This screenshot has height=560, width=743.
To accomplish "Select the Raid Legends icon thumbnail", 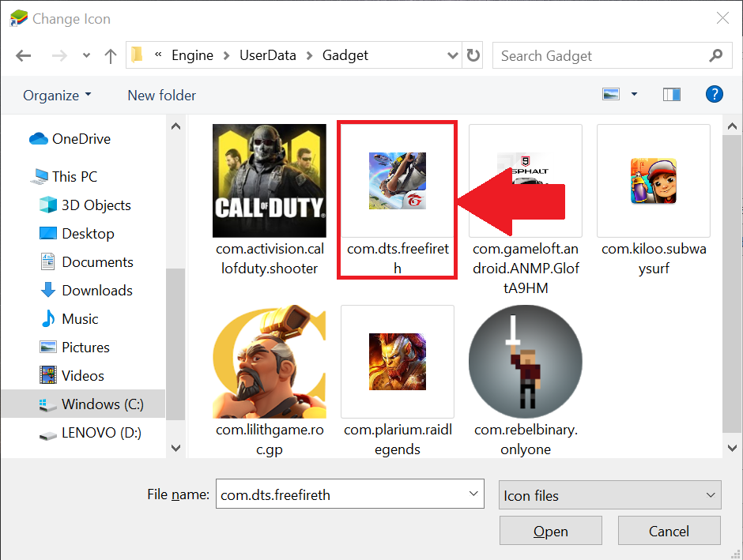I will click(x=397, y=361).
